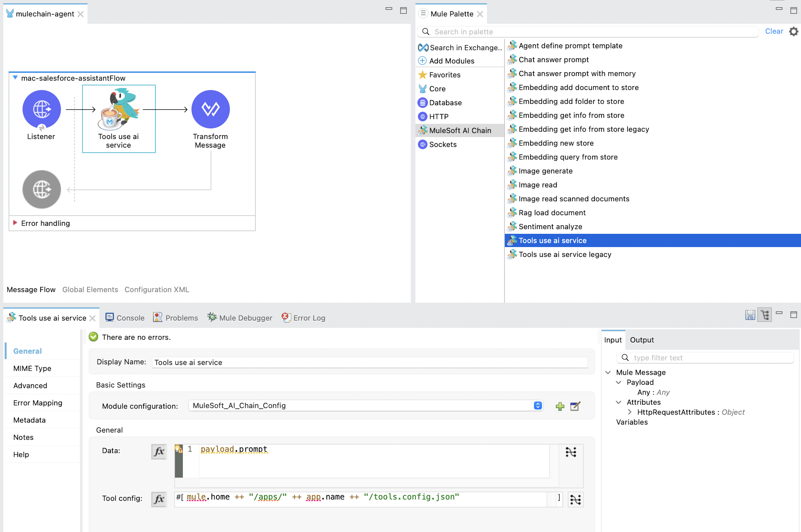Screen dimensions: 801x532
Task: Select the Sentiment analyze tool icon
Action: pos(511,226)
